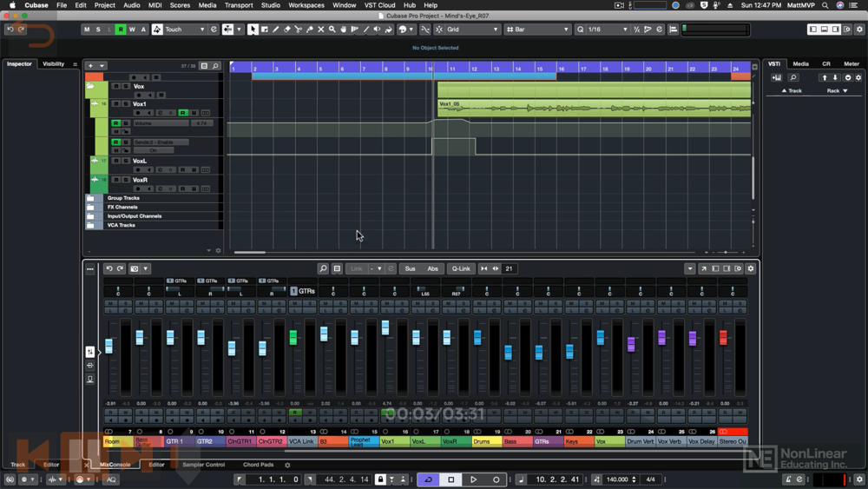Click the red Stereo Out channel fader
Screen dimensions: 868x489
pos(723,337)
